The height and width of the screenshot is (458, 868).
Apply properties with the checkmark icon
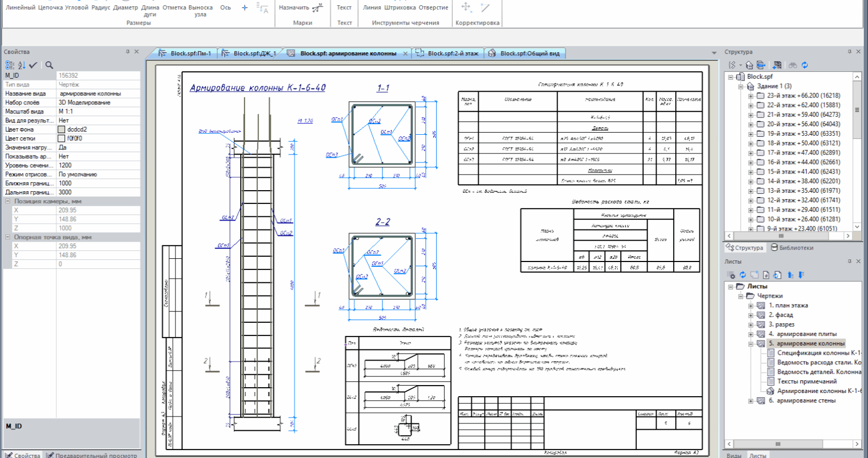coord(33,65)
